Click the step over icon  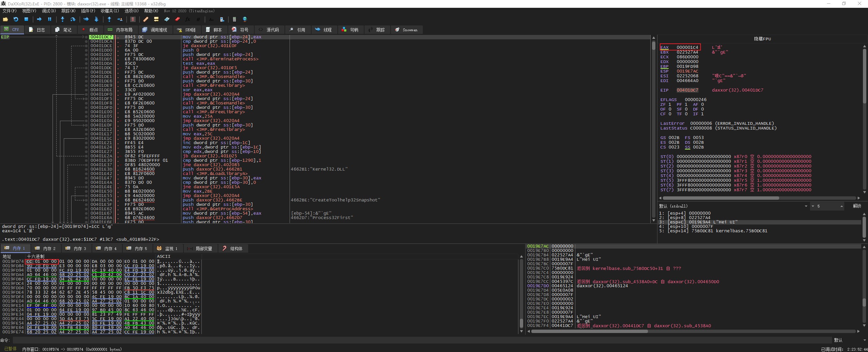click(x=73, y=19)
